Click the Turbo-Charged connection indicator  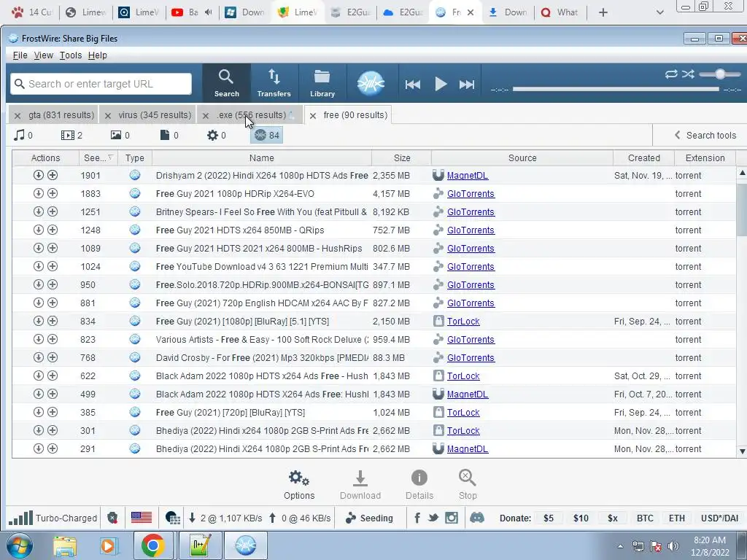click(x=53, y=518)
